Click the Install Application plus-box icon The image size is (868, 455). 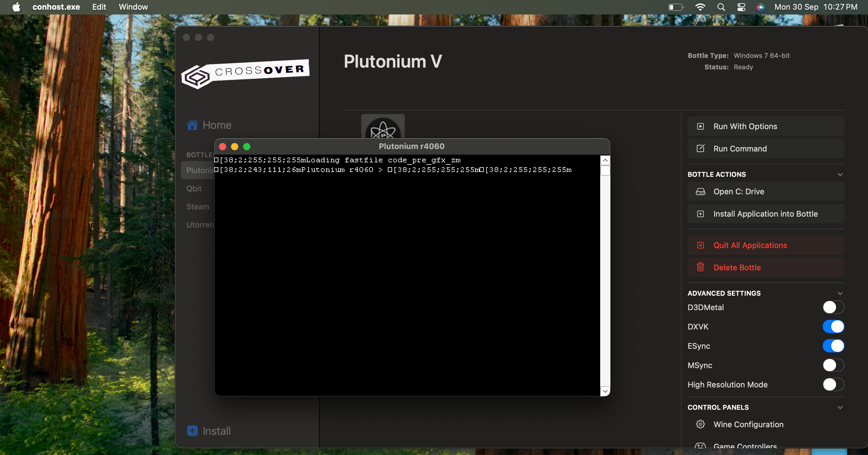click(701, 214)
